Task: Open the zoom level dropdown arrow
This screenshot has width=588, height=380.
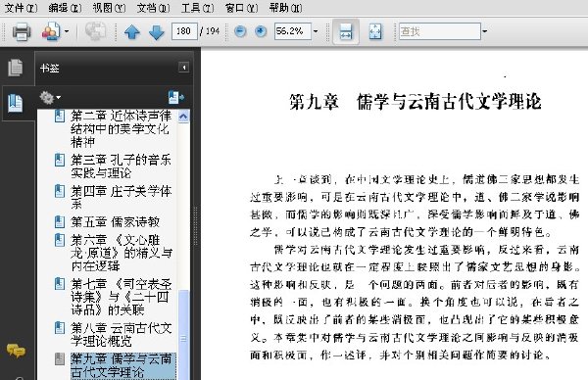Action: (316, 31)
